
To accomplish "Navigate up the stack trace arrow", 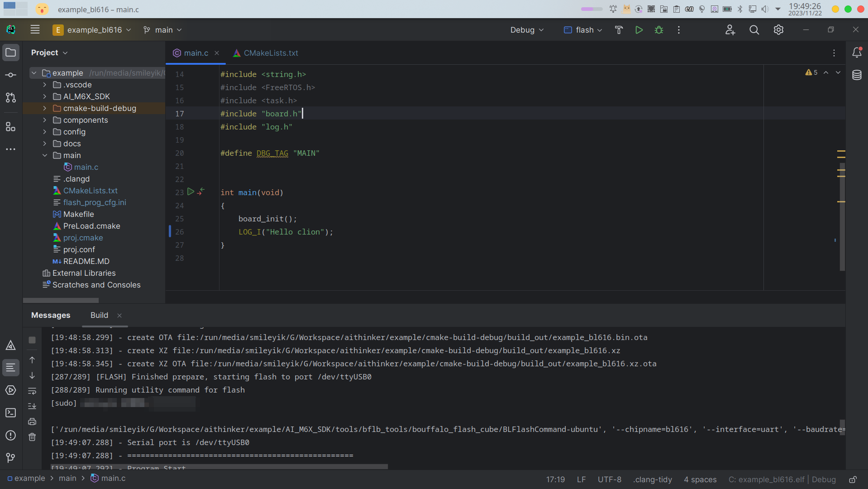I will (32, 360).
